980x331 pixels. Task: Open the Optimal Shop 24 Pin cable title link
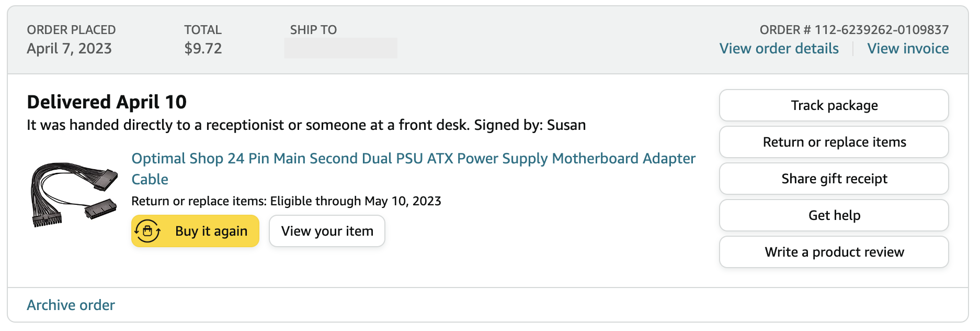[x=413, y=159]
